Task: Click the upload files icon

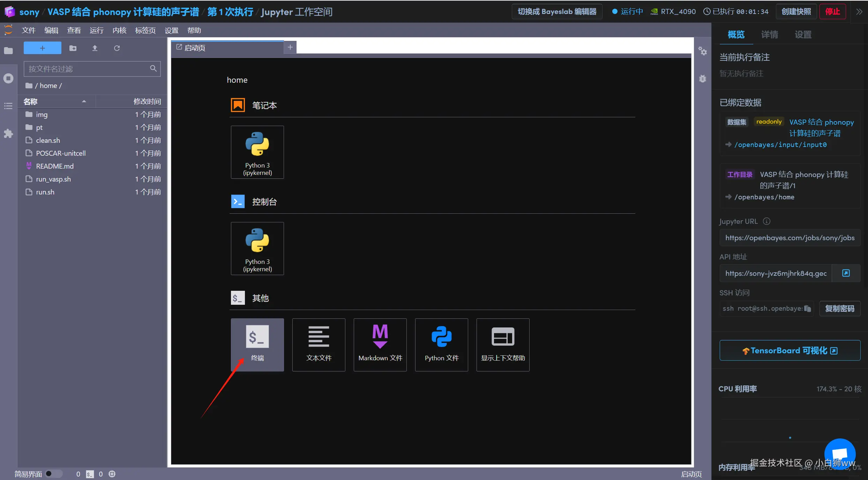Action: pos(95,48)
